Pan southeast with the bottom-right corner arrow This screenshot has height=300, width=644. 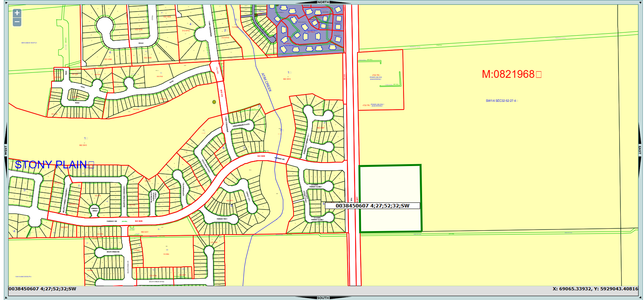(x=640, y=297)
